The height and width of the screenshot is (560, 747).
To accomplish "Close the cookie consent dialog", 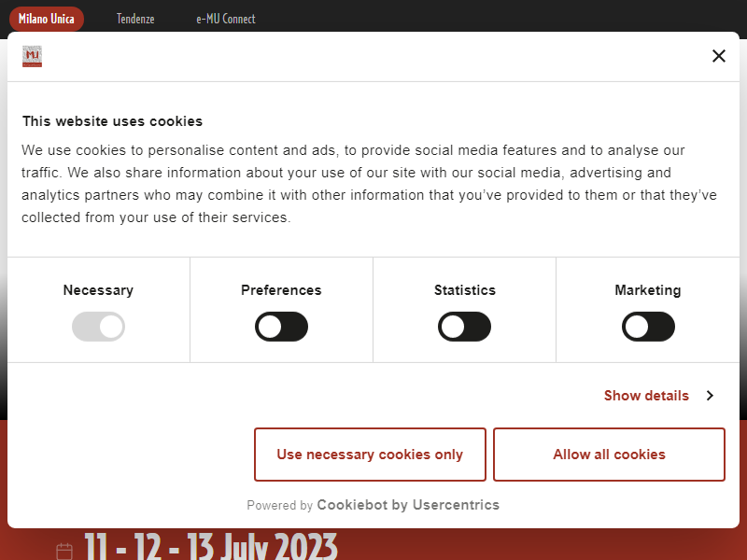I will 718,56.
